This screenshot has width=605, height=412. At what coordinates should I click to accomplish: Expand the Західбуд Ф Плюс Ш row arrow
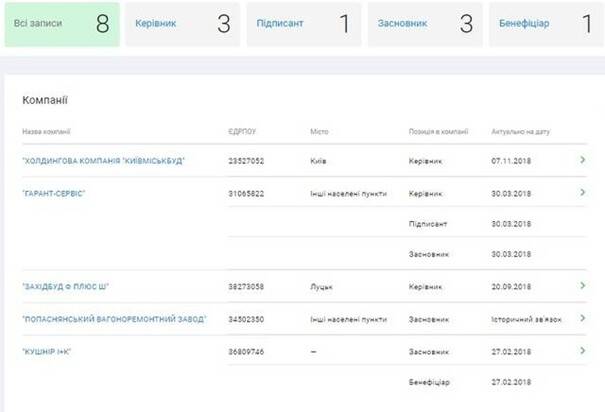pyautogui.click(x=582, y=286)
